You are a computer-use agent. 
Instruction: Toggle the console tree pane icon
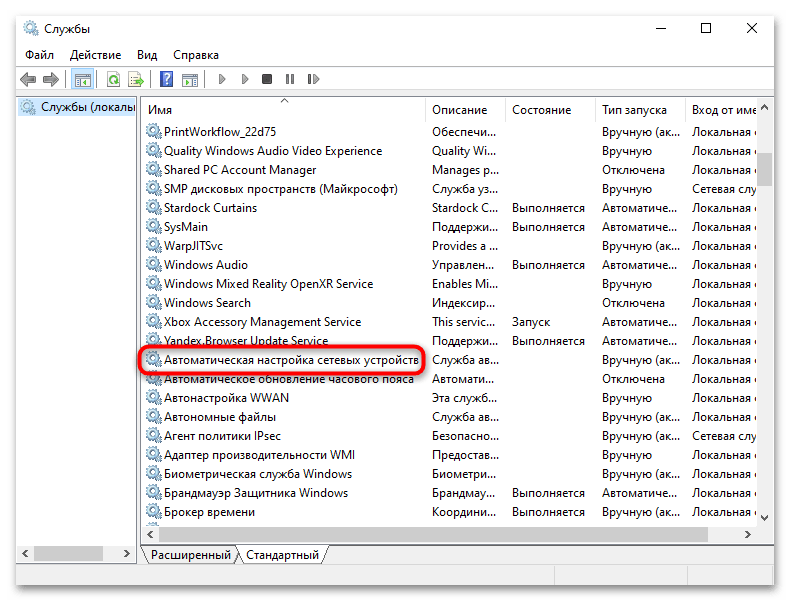83,79
